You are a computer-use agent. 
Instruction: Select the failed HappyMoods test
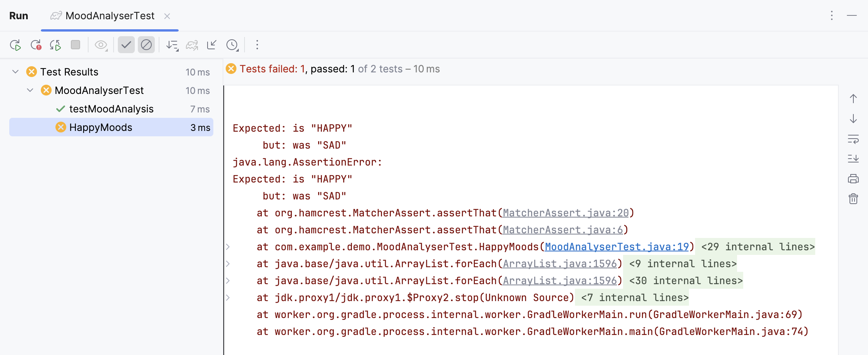[x=100, y=127]
